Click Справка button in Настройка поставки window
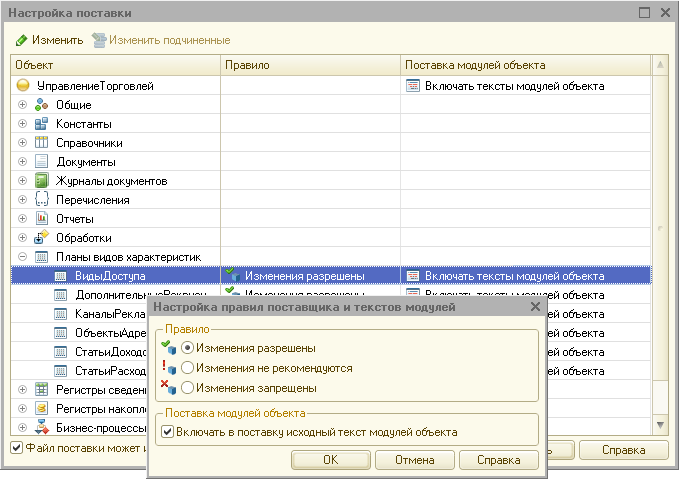 pos(624,450)
